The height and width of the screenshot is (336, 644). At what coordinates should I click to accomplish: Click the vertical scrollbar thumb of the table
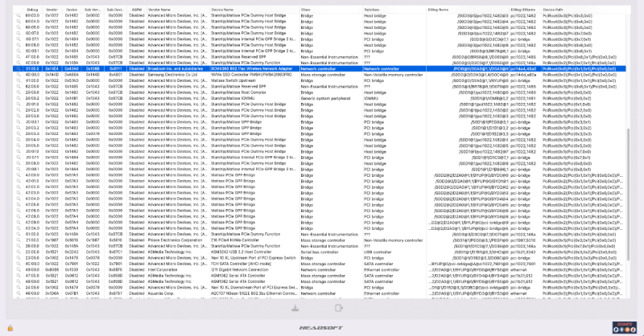click(628, 195)
